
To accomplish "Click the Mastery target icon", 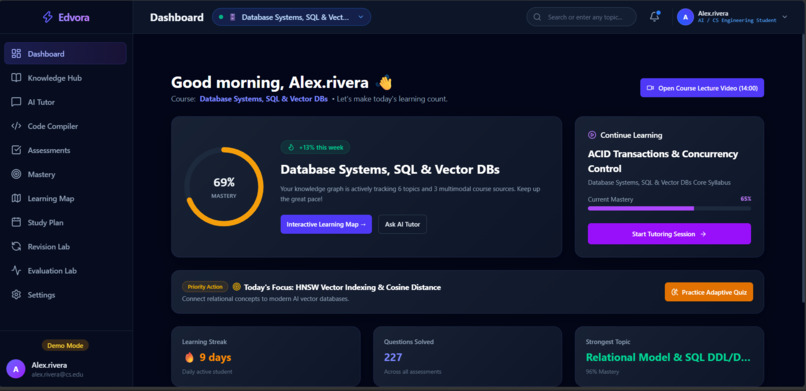I will tap(16, 174).
